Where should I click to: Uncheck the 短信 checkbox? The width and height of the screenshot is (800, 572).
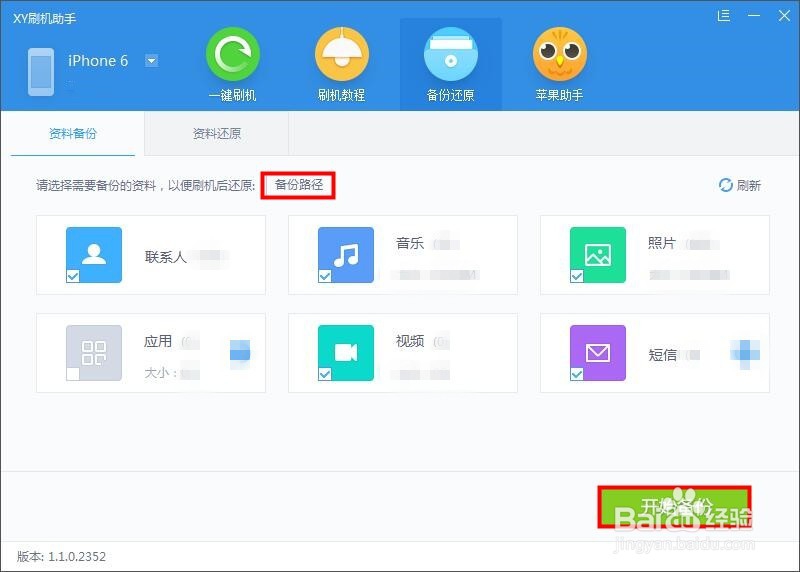click(x=577, y=374)
